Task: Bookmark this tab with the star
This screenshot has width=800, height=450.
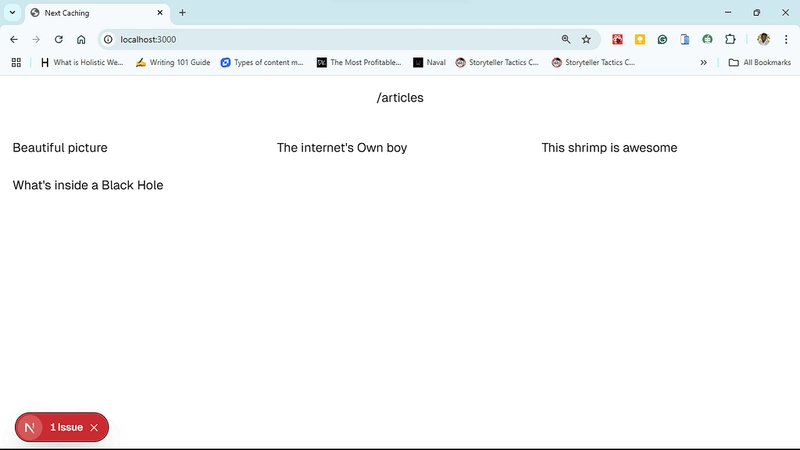Action: tap(586, 39)
